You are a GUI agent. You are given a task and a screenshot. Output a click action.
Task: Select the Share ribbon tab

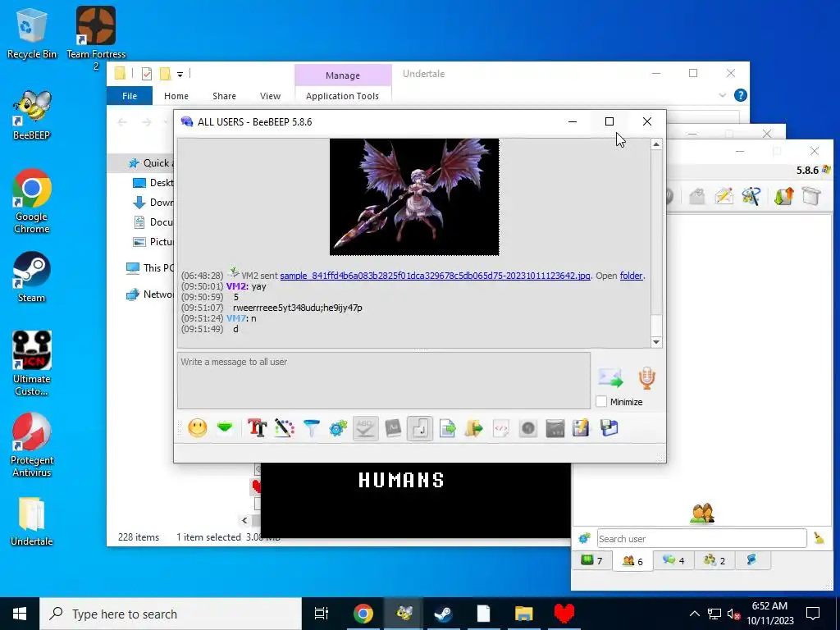(x=224, y=96)
